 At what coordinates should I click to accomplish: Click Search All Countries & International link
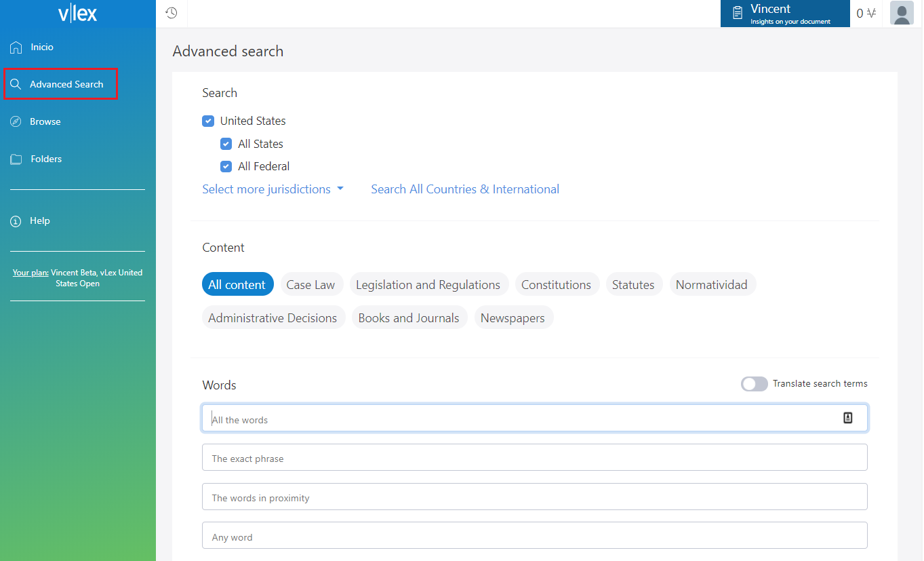(465, 189)
